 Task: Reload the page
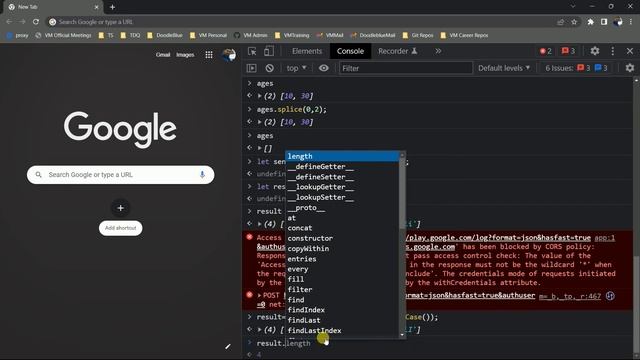click(36, 22)
